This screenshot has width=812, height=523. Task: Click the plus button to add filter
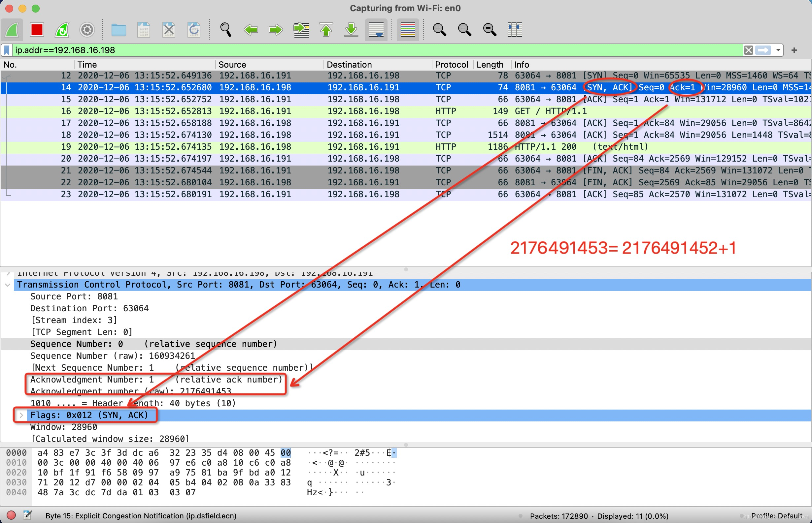click(x=794, y=50)
